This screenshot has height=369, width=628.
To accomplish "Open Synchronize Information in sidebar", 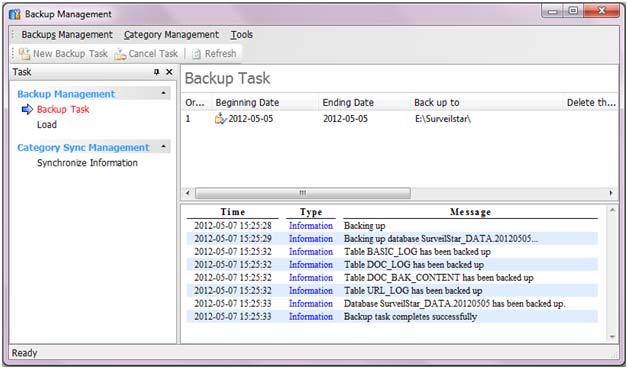I will click(87, 163).
